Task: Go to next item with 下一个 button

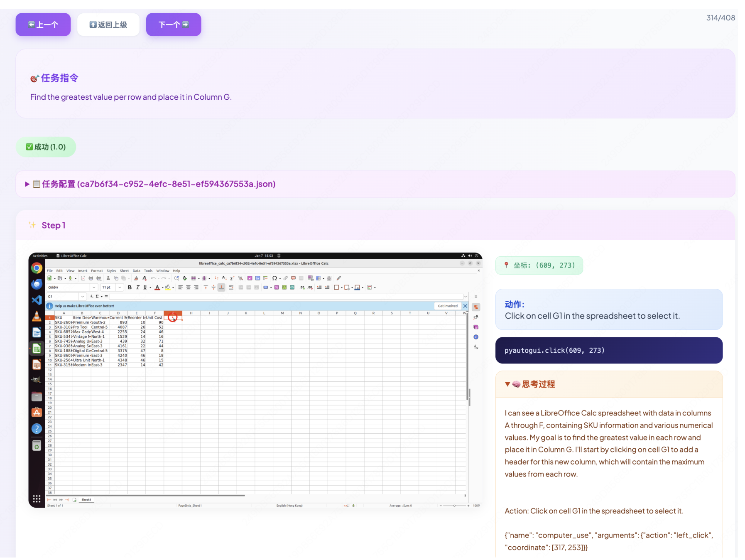Action: tap(174, 25)
